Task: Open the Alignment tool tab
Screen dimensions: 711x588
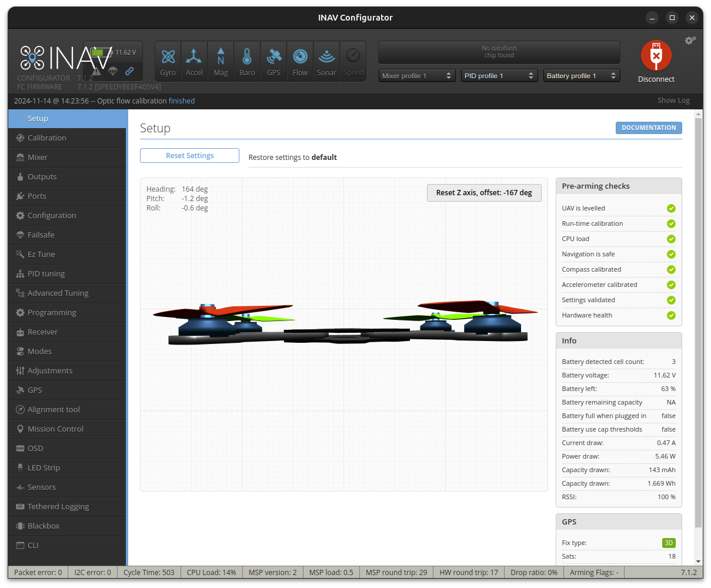Action: click(67, 409)
